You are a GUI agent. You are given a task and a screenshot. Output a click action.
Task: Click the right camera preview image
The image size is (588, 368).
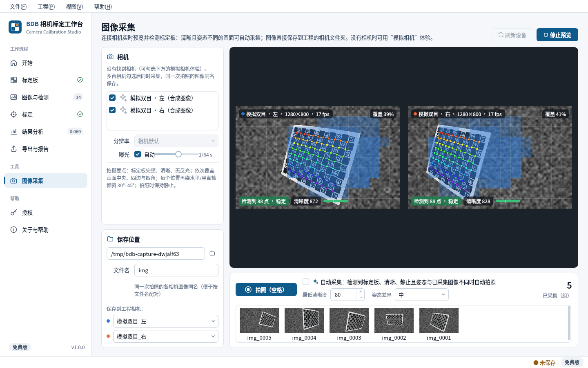point(490,157)
